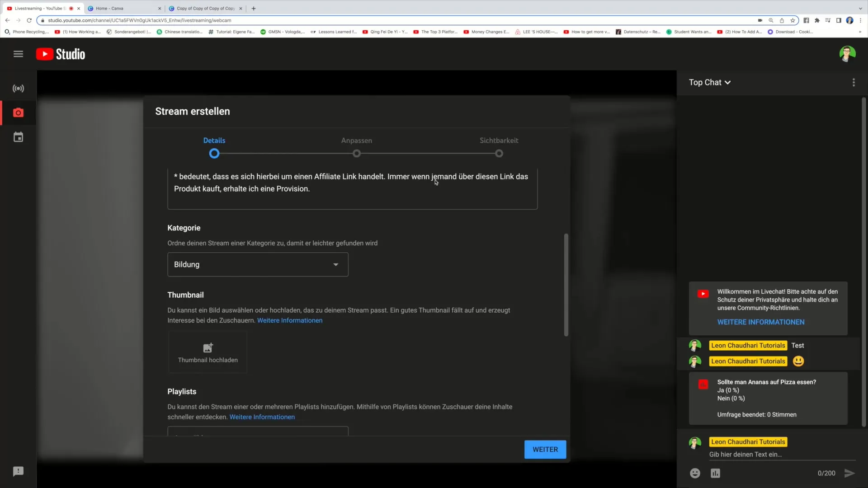Click Weitere Informationen thumbnail link
This screenshot has height=488, width=868.
pos(290,320)
